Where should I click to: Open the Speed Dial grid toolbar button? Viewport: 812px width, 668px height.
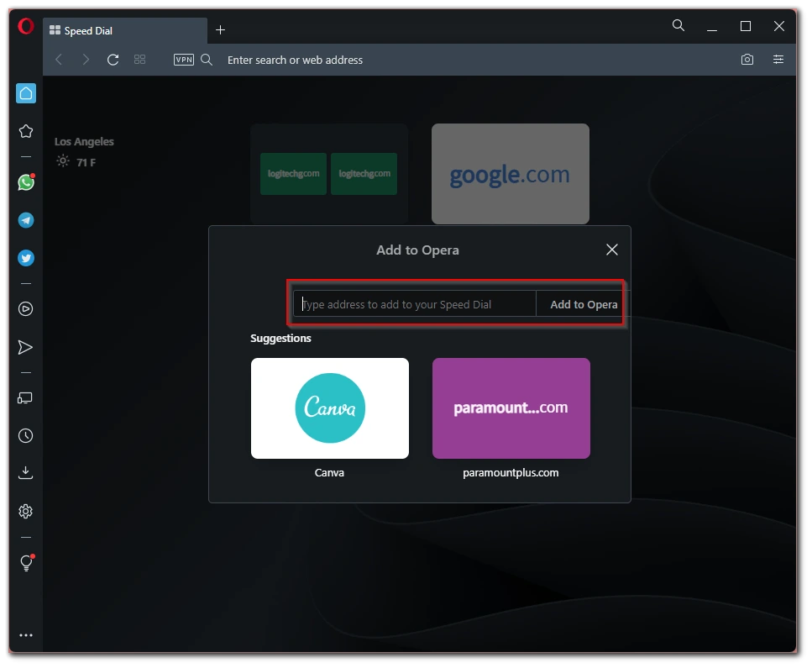(x=140, y=60)
